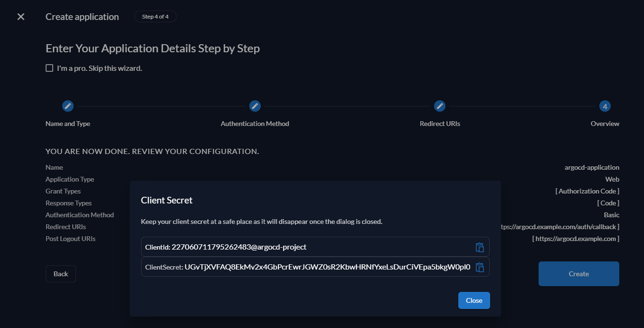Click the Authentication Method step pencil icon
The width and height of the screenshot is (644, 328).
(x=255, y=106)
